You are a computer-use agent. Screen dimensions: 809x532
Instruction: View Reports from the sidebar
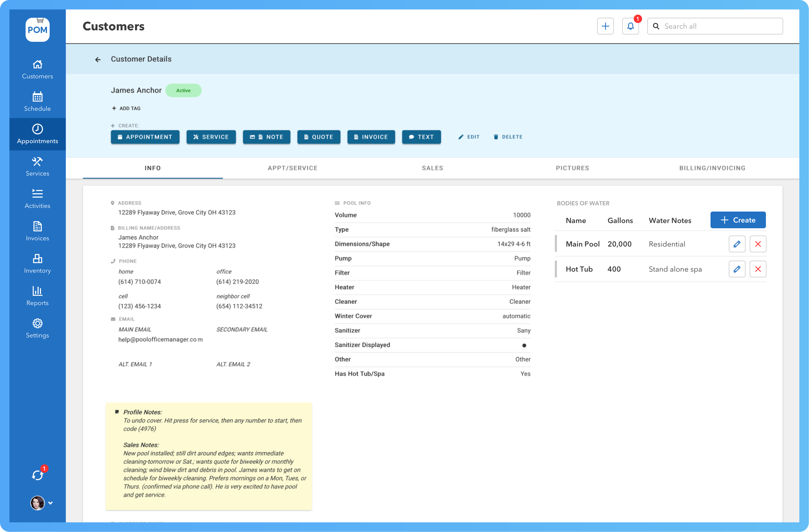point(37,295)
